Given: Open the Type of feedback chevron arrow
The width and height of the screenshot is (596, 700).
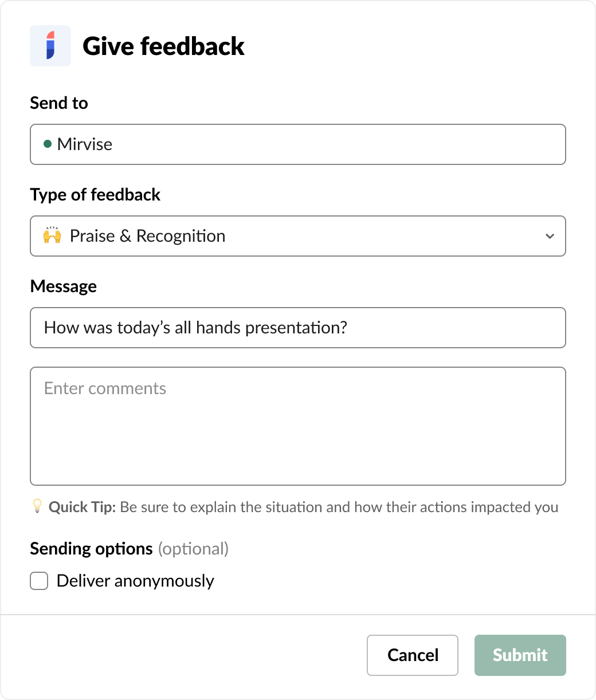Looking at the screenshot, I should pos(550,236).
